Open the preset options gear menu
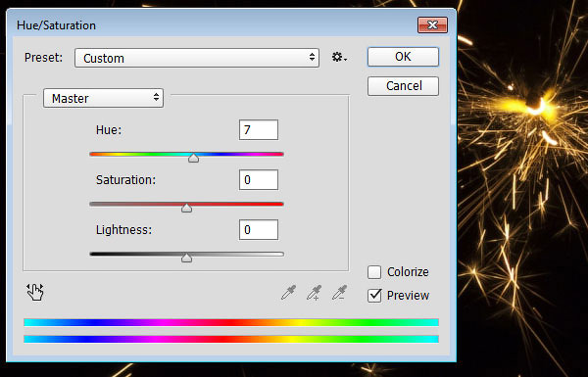This screenshot has width=588, height=377. [x=339, y=58]
